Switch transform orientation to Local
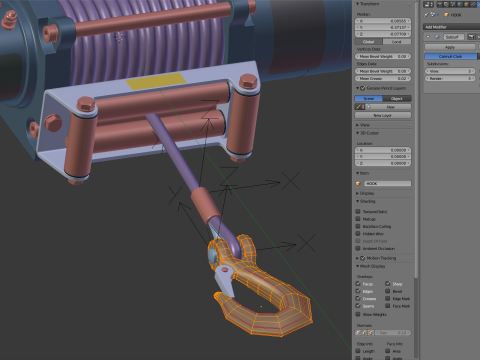Viewport: 480px width, 360px height. point(397,42)
